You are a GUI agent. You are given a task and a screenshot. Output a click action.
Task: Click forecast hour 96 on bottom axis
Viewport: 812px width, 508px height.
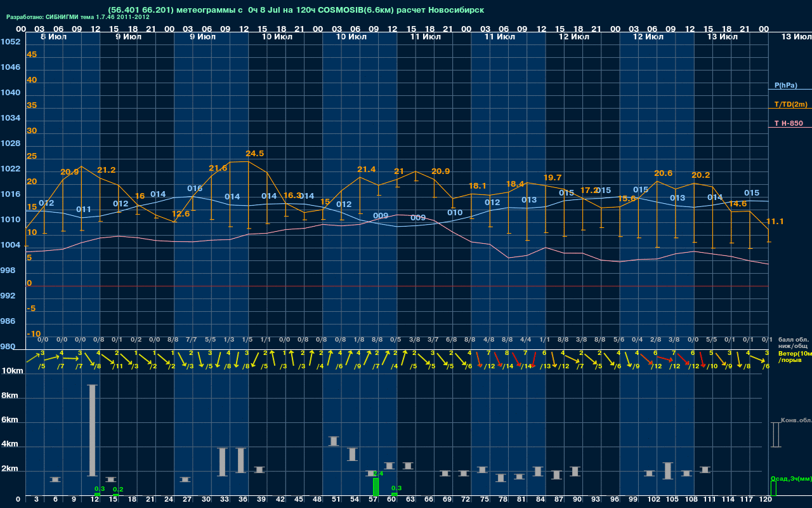point(614,500)
